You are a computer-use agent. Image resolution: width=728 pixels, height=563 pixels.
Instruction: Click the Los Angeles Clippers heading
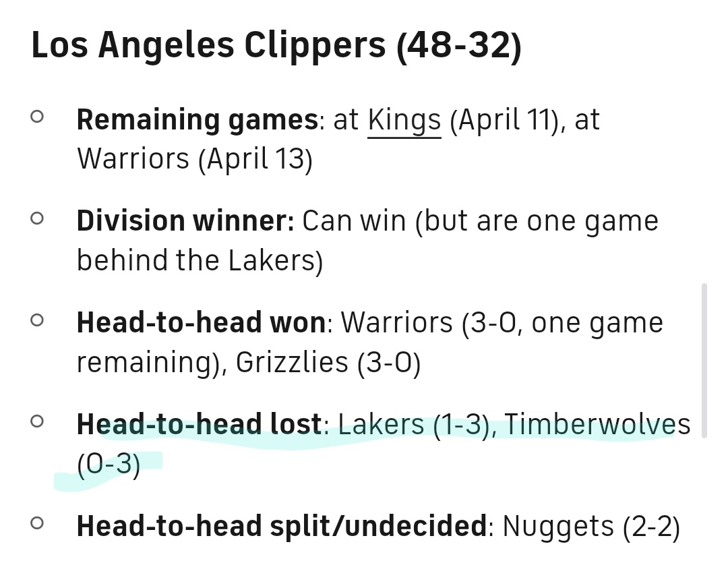coord(276,46)
